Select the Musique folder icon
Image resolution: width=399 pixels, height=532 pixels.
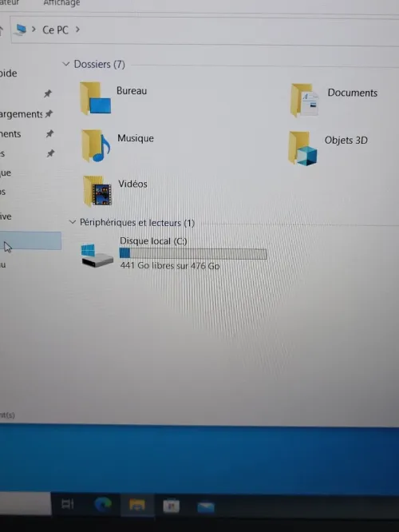(x=96, y=146)
